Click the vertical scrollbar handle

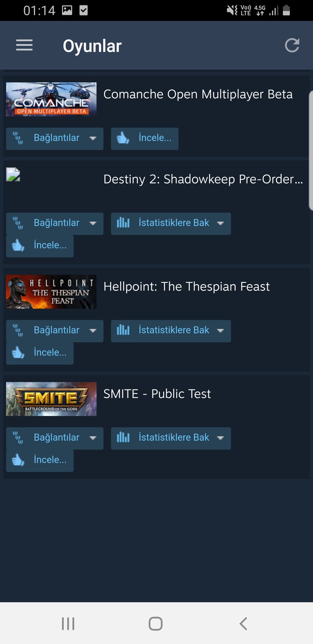point(311,150)
